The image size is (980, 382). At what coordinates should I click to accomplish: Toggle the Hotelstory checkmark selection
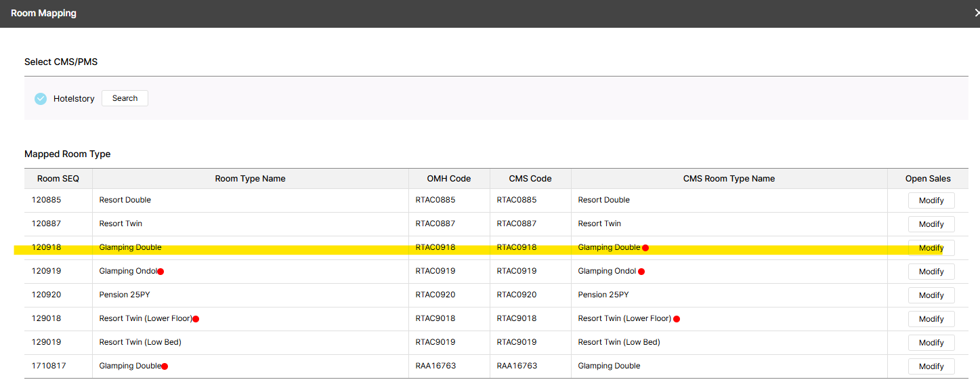point(41,99)
